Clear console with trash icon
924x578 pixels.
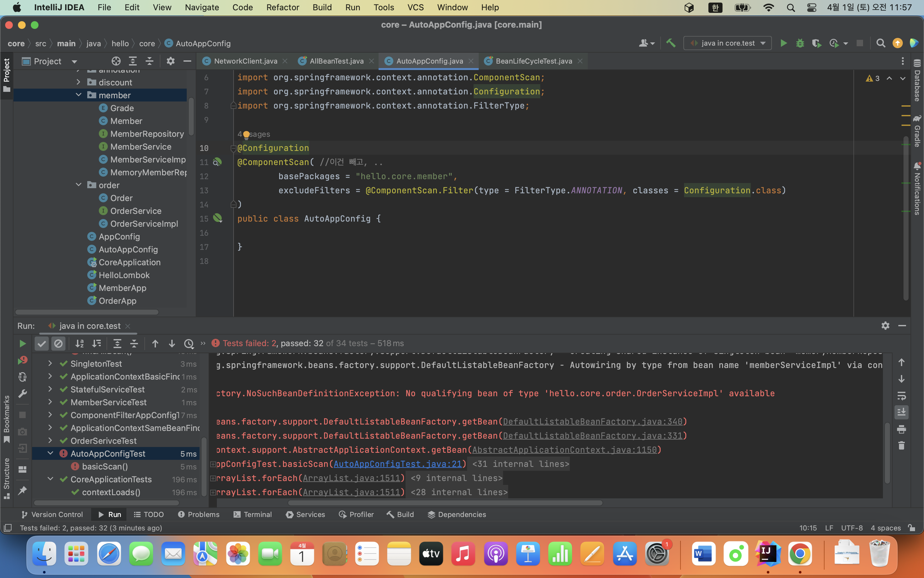point(902,445)
